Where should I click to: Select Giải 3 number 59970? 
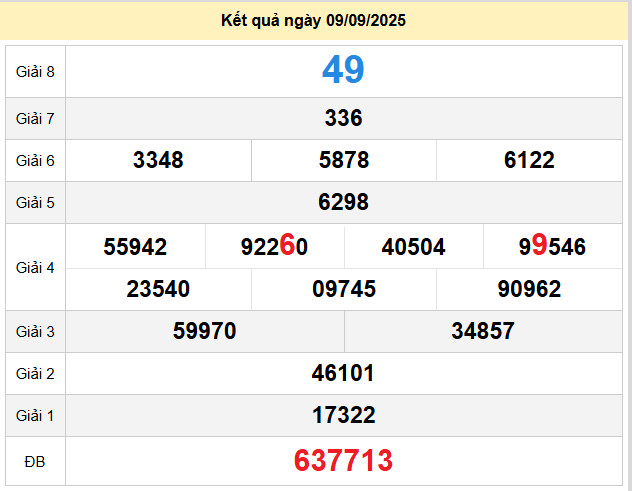204,331
